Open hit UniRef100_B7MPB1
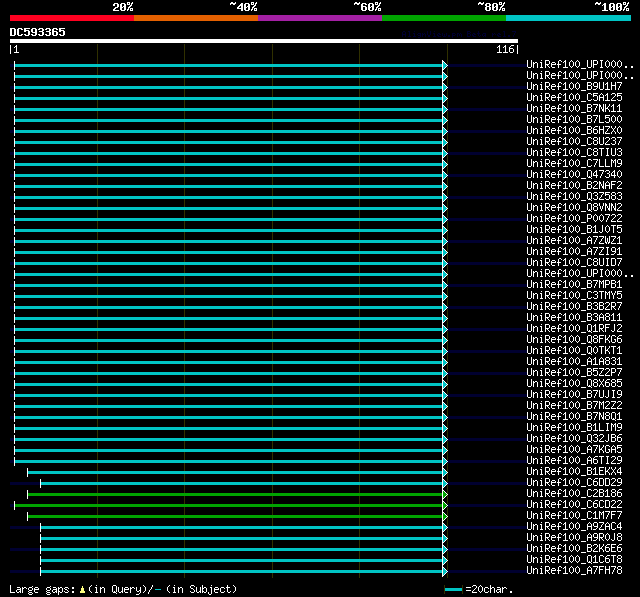Screen dimensions: 640x597 point(574,285)
